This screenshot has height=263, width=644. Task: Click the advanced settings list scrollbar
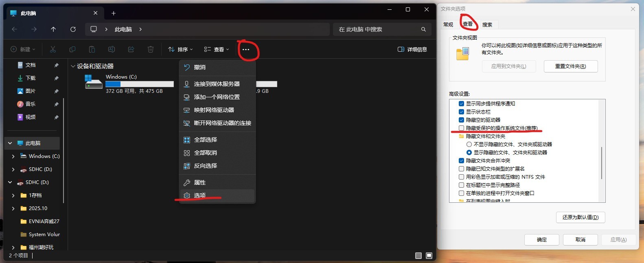pyautogui.click(x=602, y=163)
